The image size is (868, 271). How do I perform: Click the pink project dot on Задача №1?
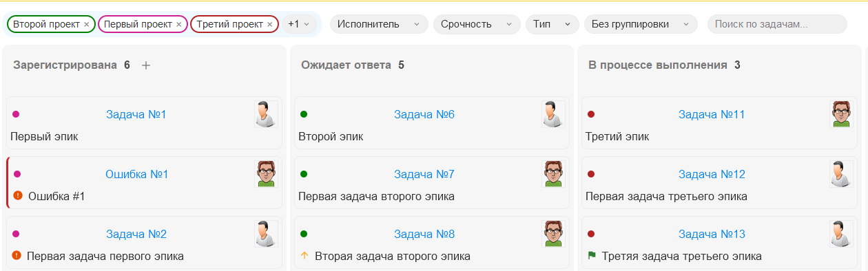coord(17,114)
